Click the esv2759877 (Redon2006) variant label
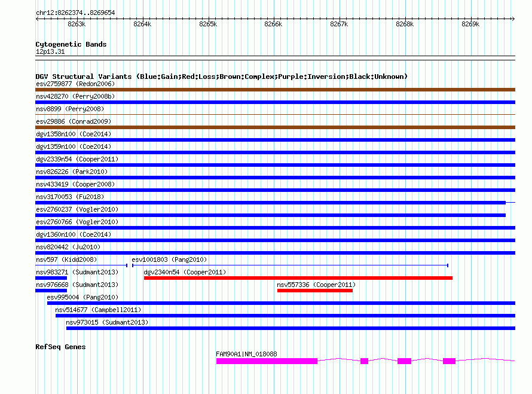Viewport: 532px width, 394px height. click(75, 84)
